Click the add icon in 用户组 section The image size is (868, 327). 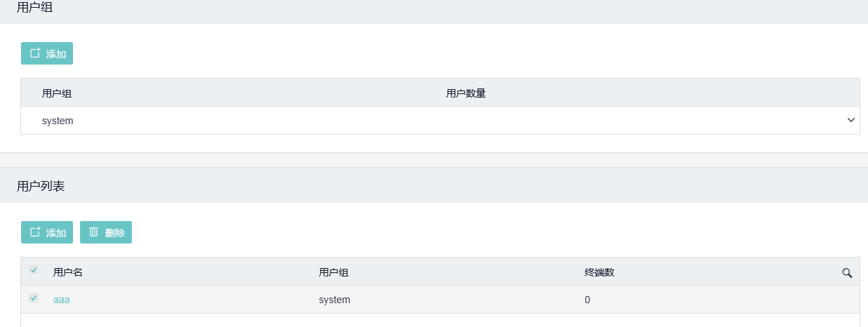[35, 53]
